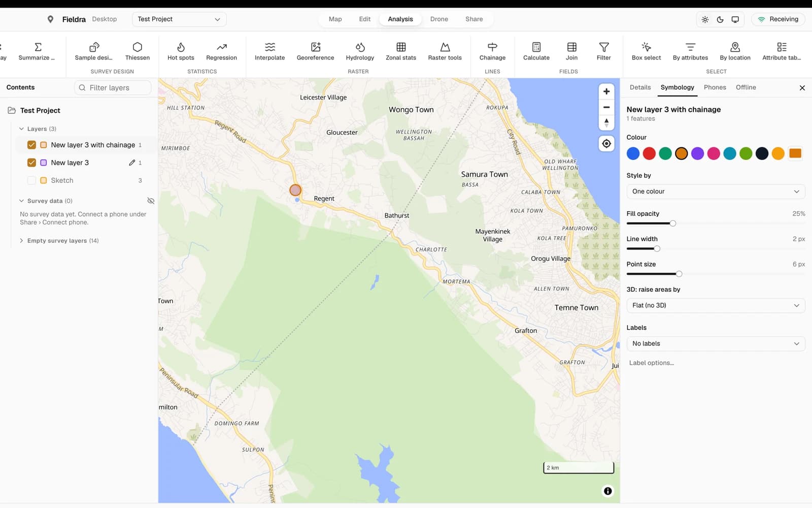Open the Calculate fields tool
This screenshot has width=812, height=508.
(x=536, y=51)
